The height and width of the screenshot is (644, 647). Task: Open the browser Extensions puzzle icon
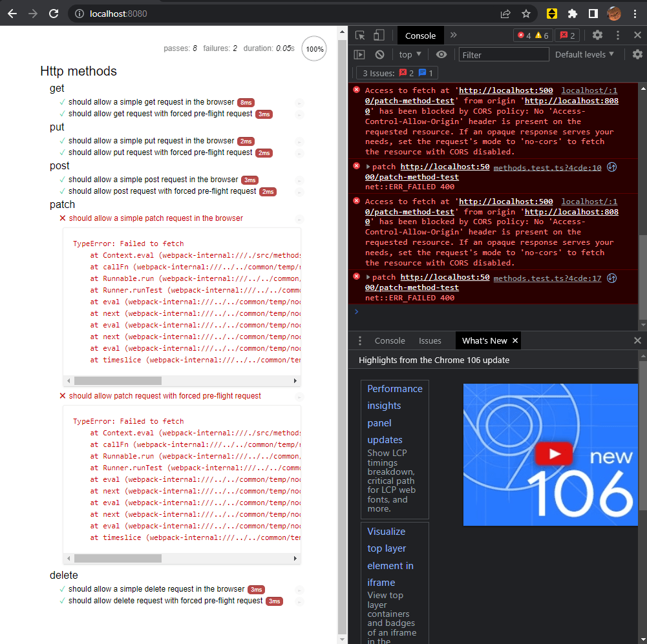573,13
